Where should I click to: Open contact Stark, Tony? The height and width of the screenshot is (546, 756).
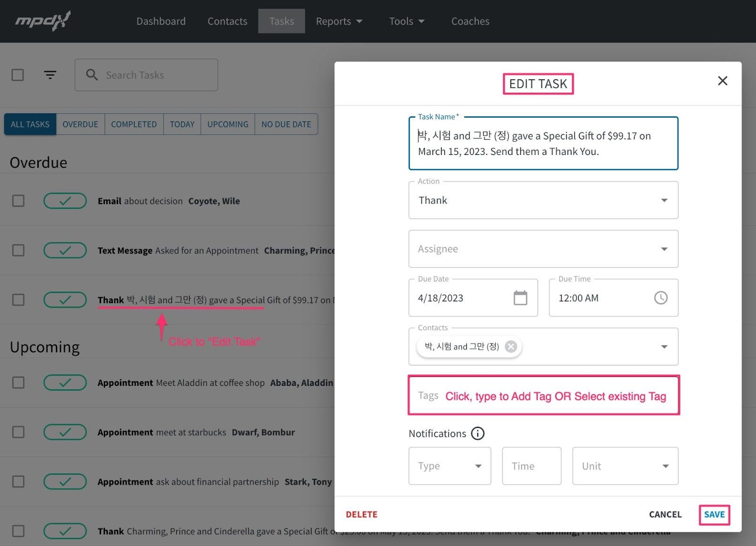(308, 482)
